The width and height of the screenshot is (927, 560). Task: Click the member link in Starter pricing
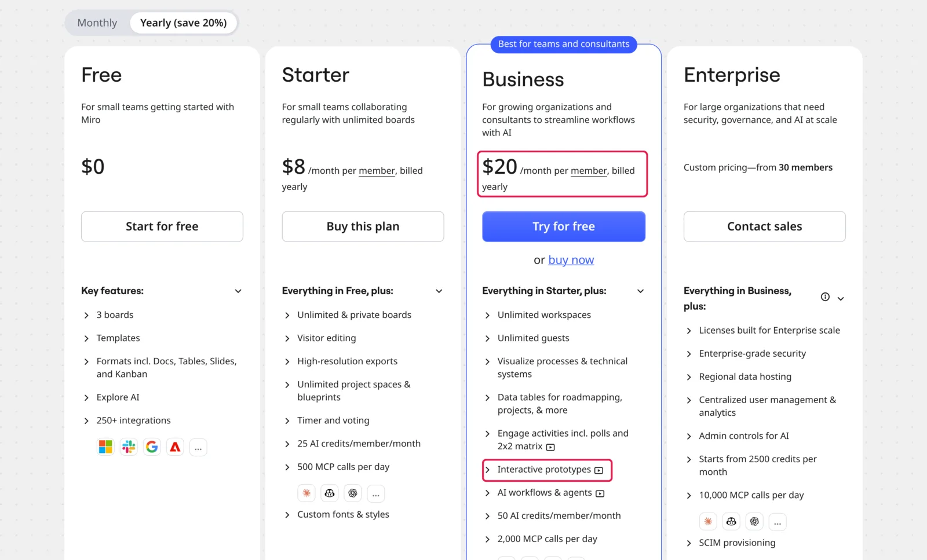(377, 171)
